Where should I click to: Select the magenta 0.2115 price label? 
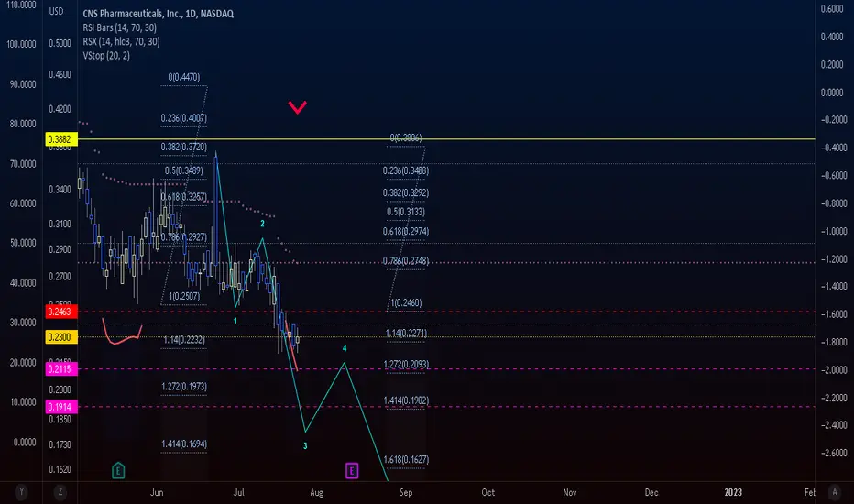pos(61,369)
